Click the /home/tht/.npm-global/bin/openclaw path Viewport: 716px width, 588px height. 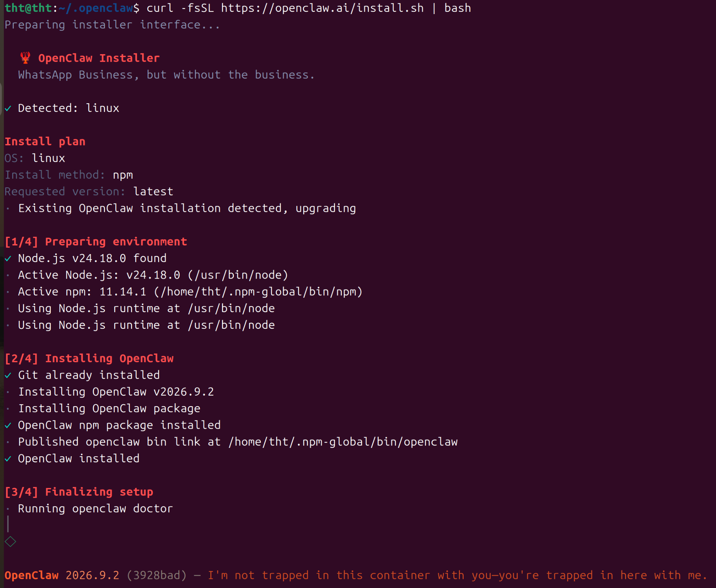point(343,442)
